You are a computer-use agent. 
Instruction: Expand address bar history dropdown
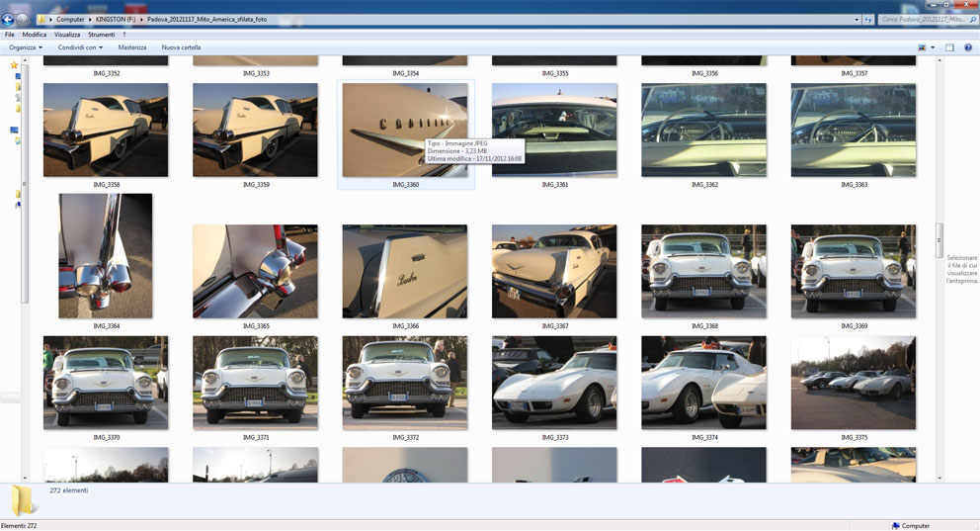(857, 20)
